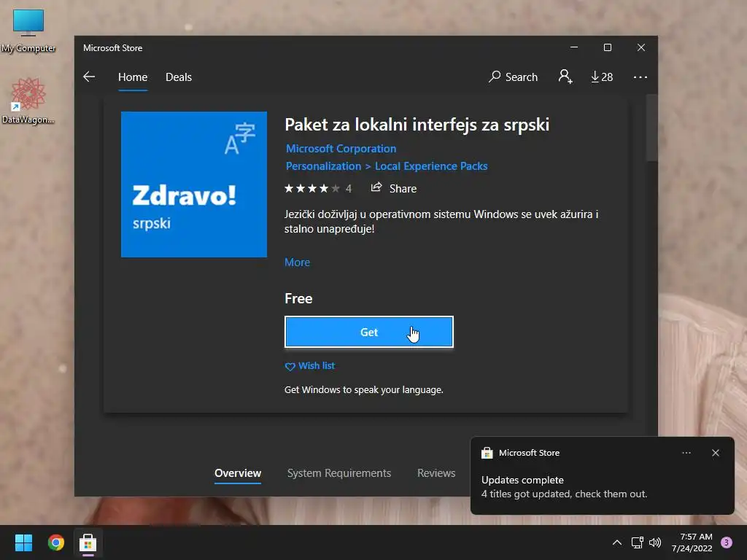Screen dimensions: 747x560
Task: Switch to the Deals tab
Action: 179,77
